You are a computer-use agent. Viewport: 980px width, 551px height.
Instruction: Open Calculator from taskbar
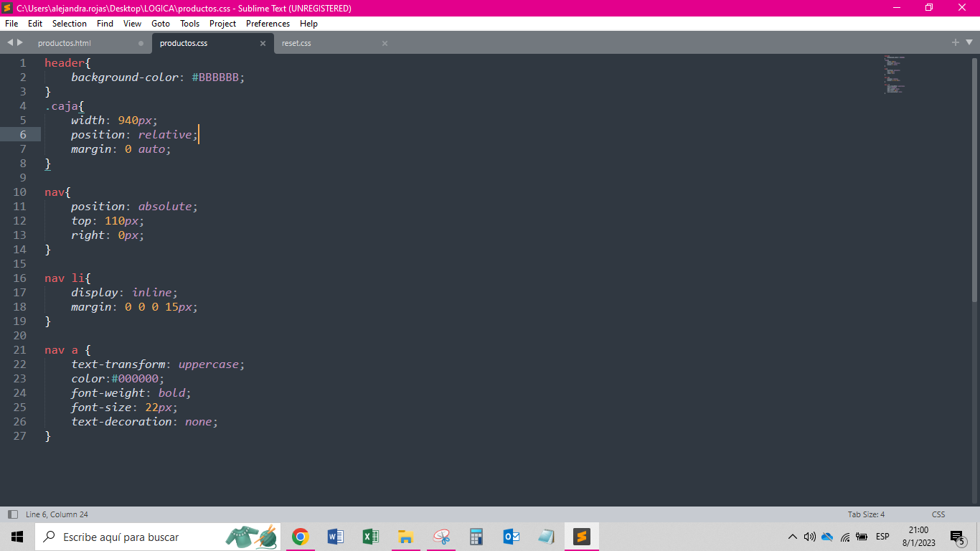click(x=476, y=537)
